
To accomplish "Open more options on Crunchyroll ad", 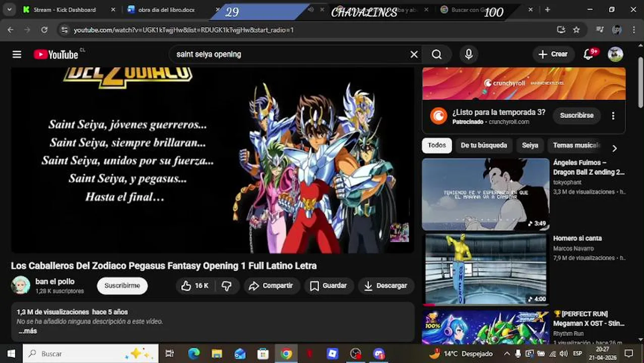I will [x=613, y=115].
